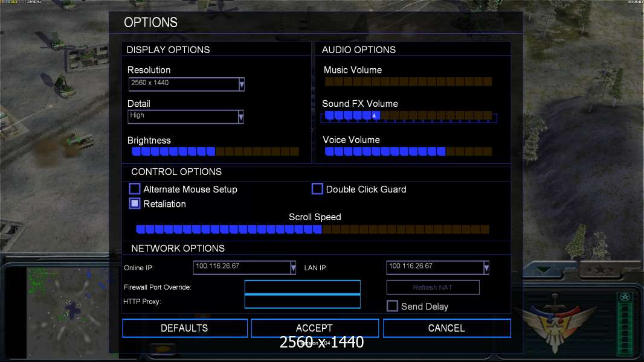This screenshot has height=362, width=644.
Task: Adjust the Scroll Speed slider
Action: click(312, 229)
